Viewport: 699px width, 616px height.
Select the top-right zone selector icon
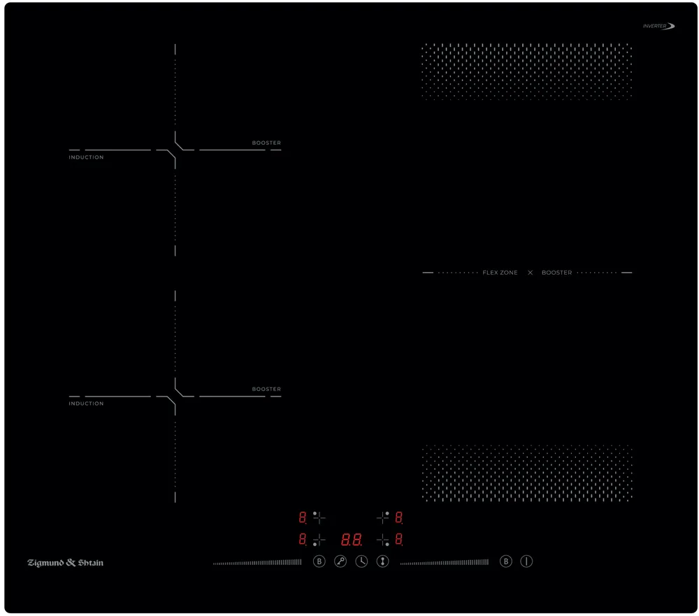[382, 518]
